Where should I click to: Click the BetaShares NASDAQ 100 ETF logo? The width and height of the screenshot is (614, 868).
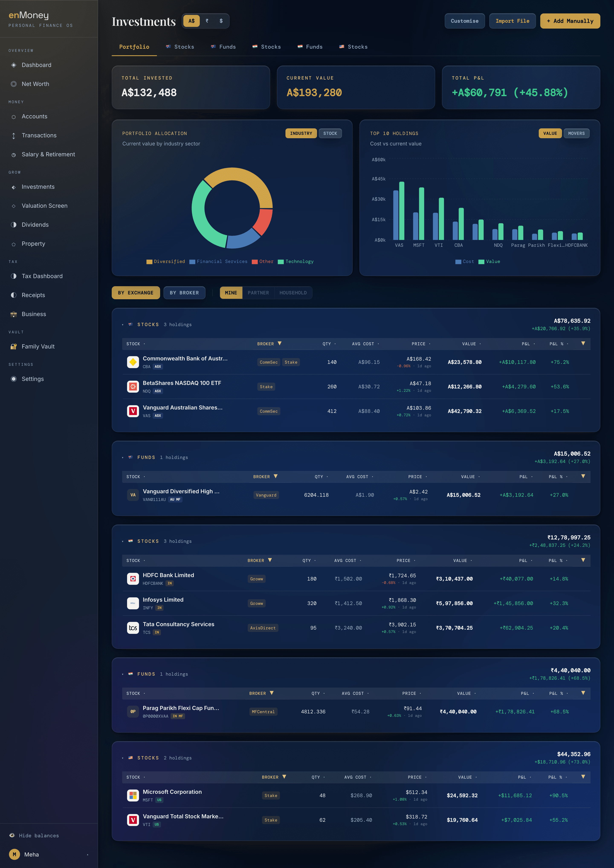click(133, 386)
